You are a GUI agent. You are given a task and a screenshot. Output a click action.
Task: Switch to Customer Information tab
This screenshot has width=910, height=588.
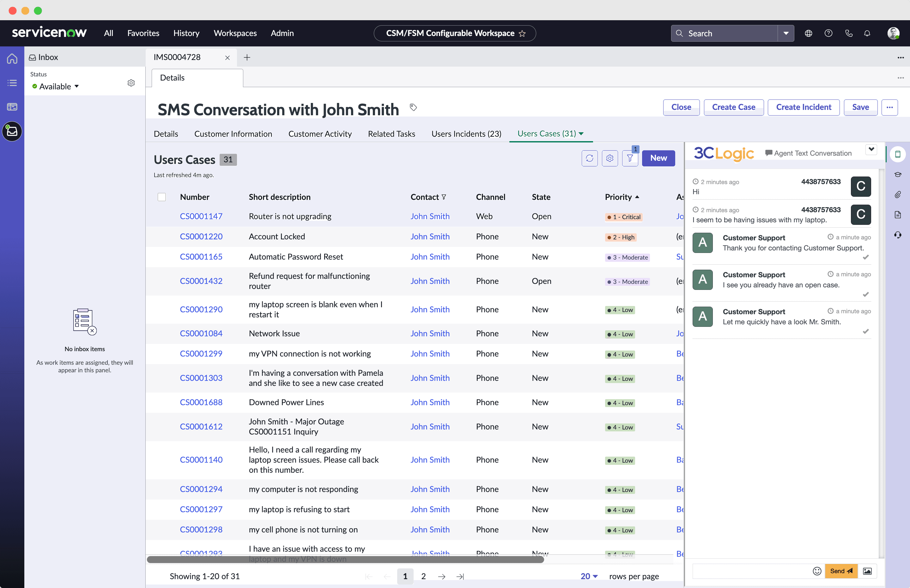[x=233, y=134]
